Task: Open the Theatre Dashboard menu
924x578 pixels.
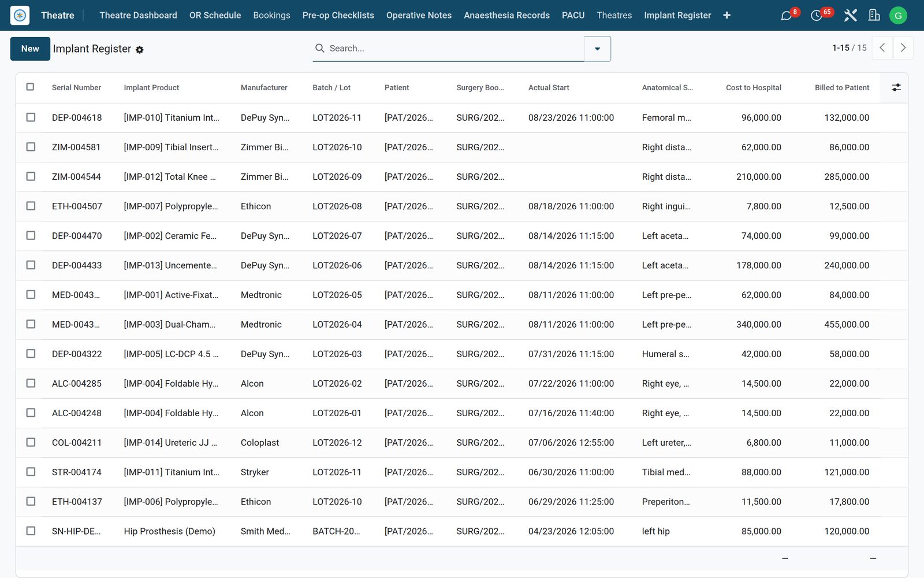Action: coord(138,16)
